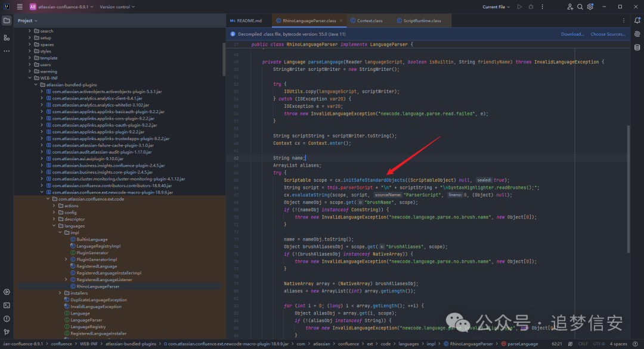Open Search Everywhere magnifier
Screen dimensions: 644x349
580,7
